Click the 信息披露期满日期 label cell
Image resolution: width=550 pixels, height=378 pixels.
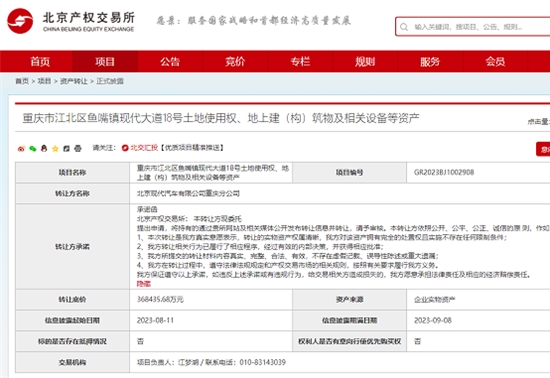[349, 320]
